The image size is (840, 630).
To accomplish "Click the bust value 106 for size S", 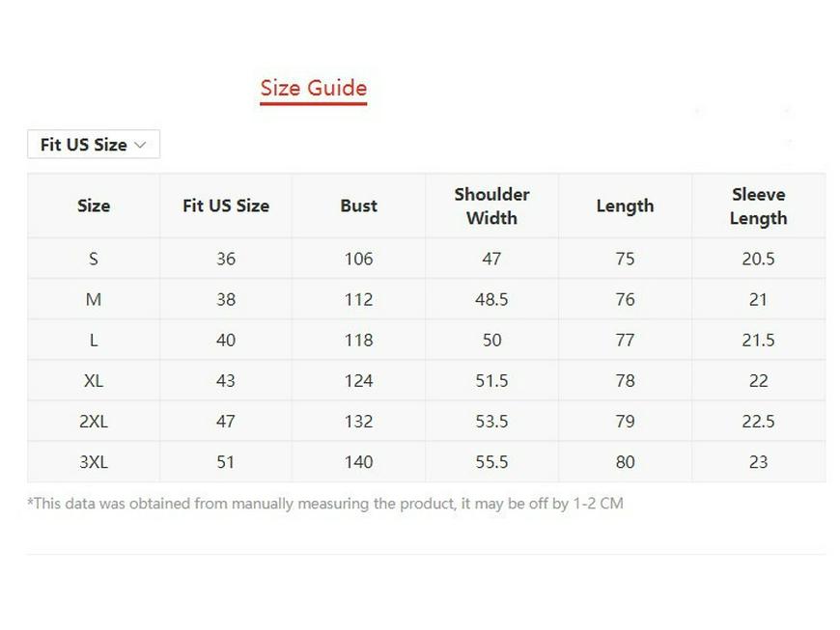I will click(x=358, y=259).
